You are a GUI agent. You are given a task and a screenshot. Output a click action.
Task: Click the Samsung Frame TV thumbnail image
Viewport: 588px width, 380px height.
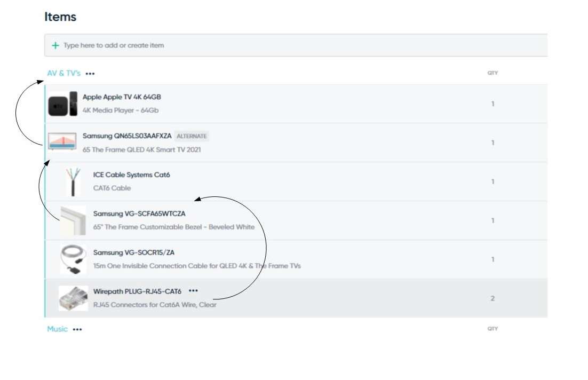coord(62,141)
